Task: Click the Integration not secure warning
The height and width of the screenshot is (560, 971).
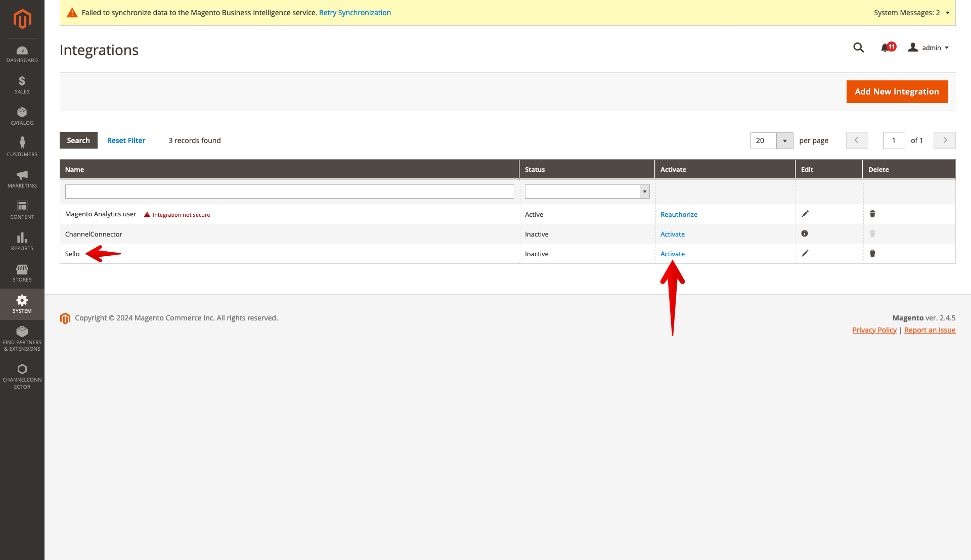Action: (x=177, y=215)
